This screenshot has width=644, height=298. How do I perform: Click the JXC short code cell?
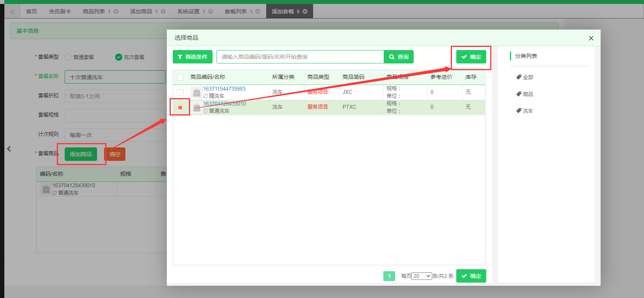pyautogui.click(x=347, y=92)
